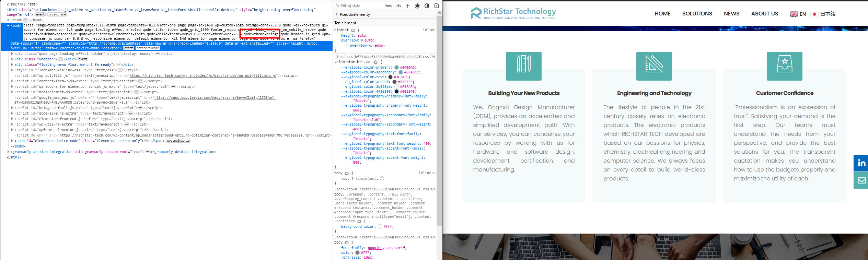This screenshot has width=868, height=260.
Task: Expand the mediaelement-js-extra script node
Action: click(x=12, y=92)
